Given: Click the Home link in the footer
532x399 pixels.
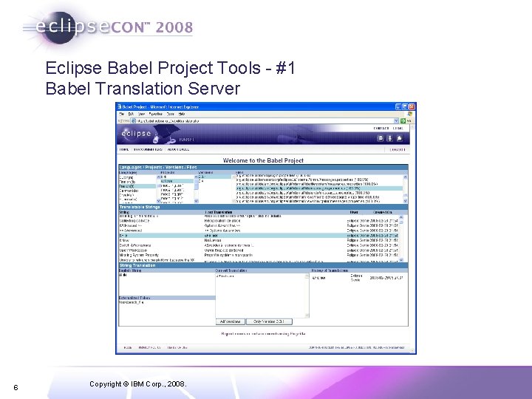Looking at the screenshot, I should click(128, 347).
